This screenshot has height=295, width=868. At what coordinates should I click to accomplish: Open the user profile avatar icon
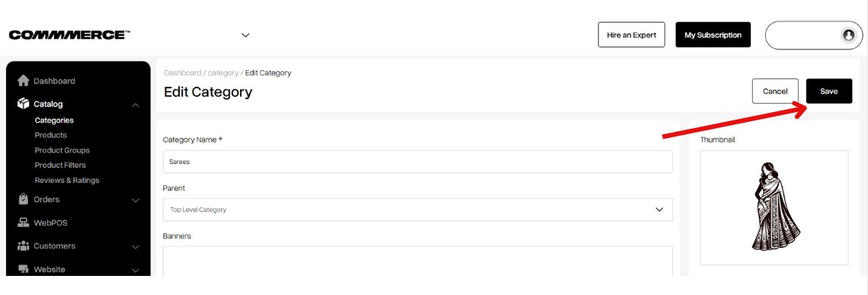click(x=849, y=35)
